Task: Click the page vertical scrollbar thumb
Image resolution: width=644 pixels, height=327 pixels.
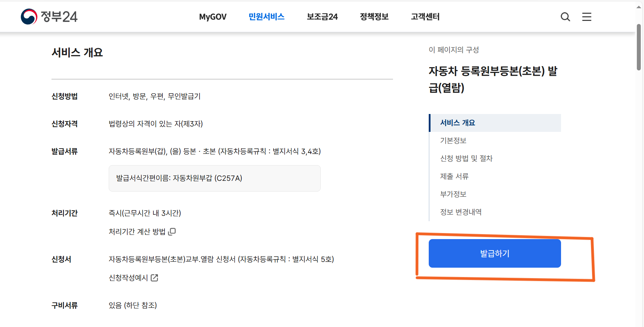Action: click(x=639, y=47)
